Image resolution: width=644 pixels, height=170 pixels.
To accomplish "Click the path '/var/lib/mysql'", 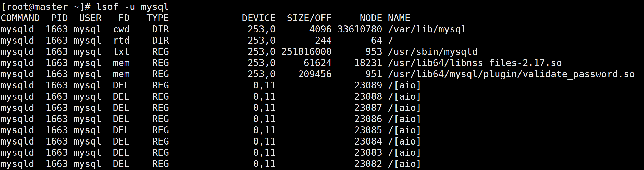I will tap(427, 29).
